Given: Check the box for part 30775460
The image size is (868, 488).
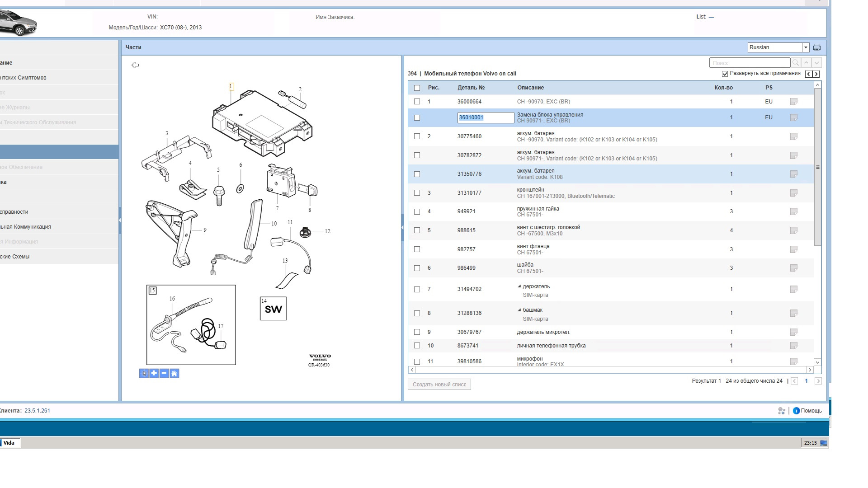Looking at the screenshot, I should (x=417, y=136).
